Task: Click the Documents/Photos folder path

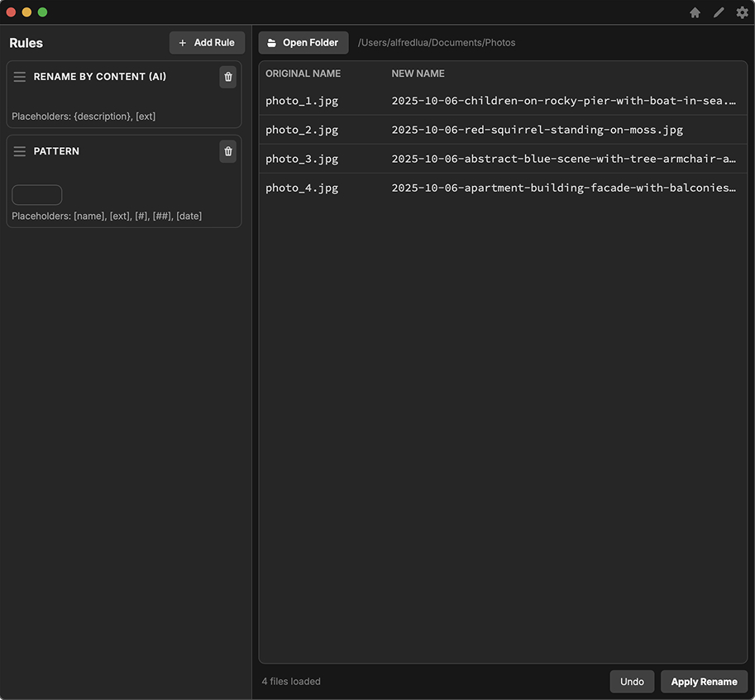Action: (x=437, y=43)
